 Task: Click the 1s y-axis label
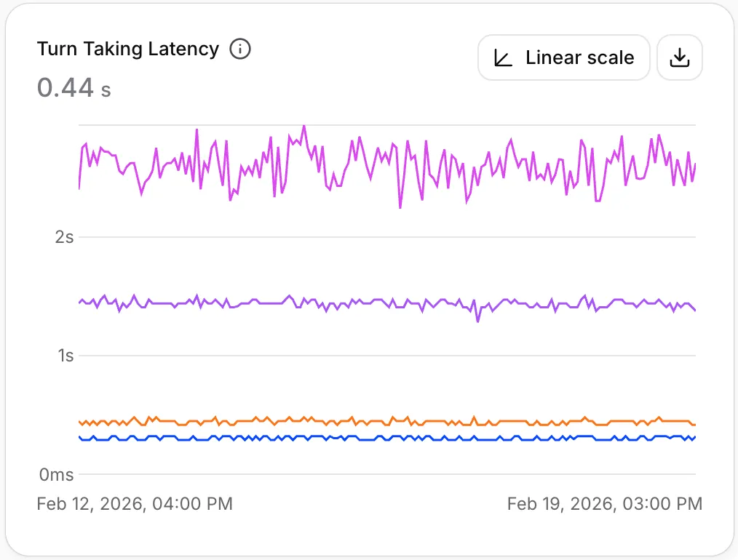point(66,356)
